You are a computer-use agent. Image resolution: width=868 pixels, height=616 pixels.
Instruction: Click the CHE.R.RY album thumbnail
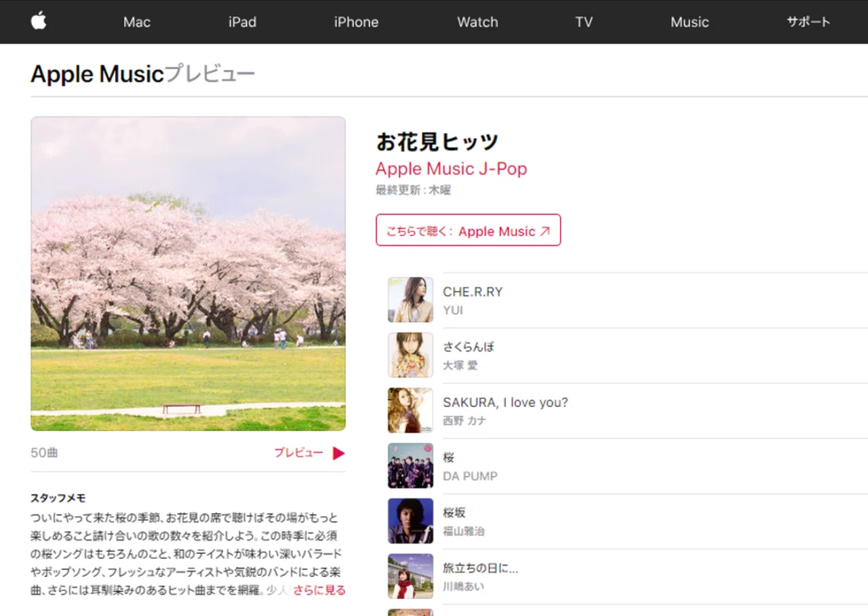pos(410,300)
